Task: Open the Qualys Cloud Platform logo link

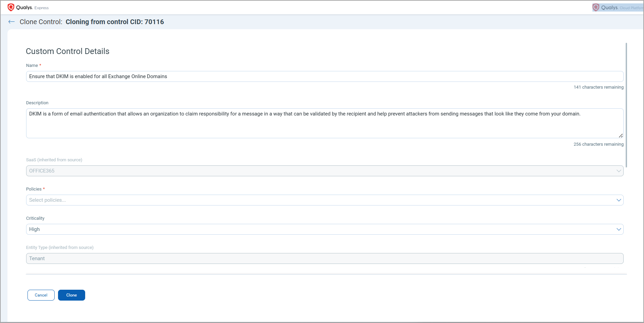Action: [x=618, y=7]
